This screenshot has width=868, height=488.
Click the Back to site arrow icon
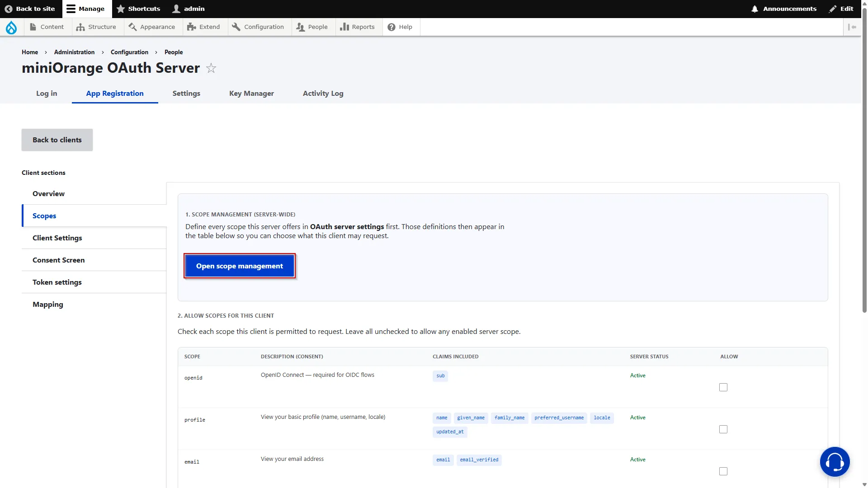tap(9, 9)
